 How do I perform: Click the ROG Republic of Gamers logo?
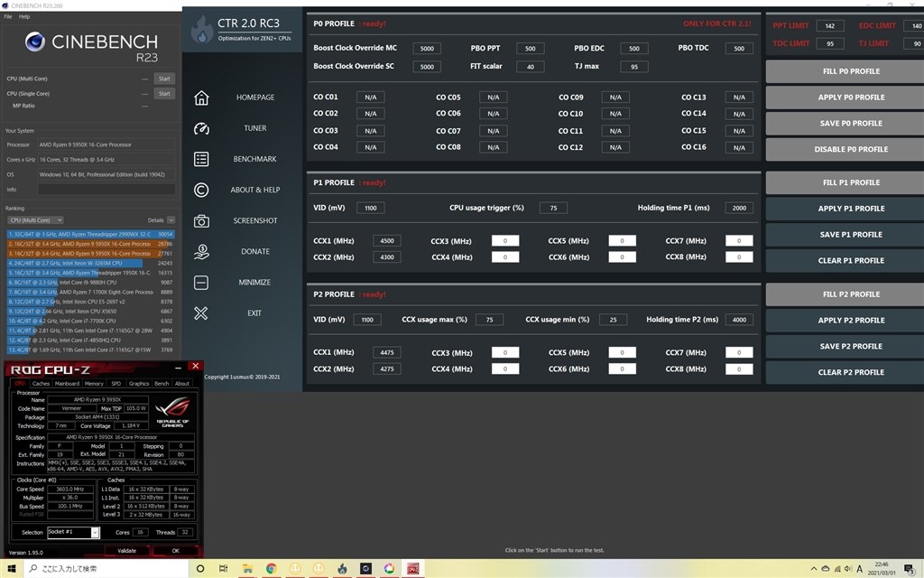click(x=172, y=412)
